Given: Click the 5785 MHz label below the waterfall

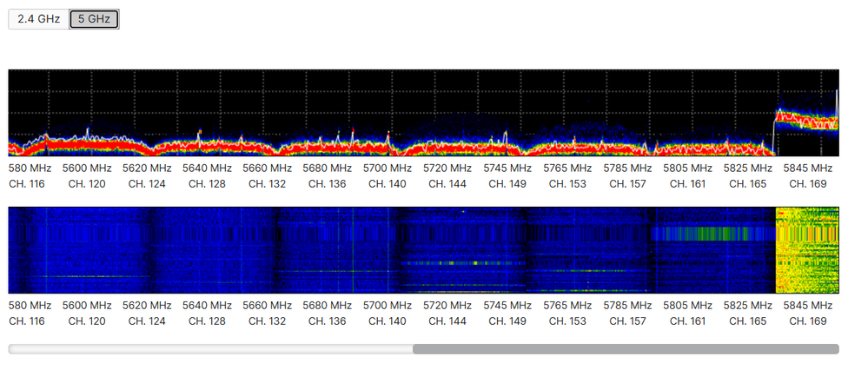Looking at the screenshot, I should (x=627, y=306).
